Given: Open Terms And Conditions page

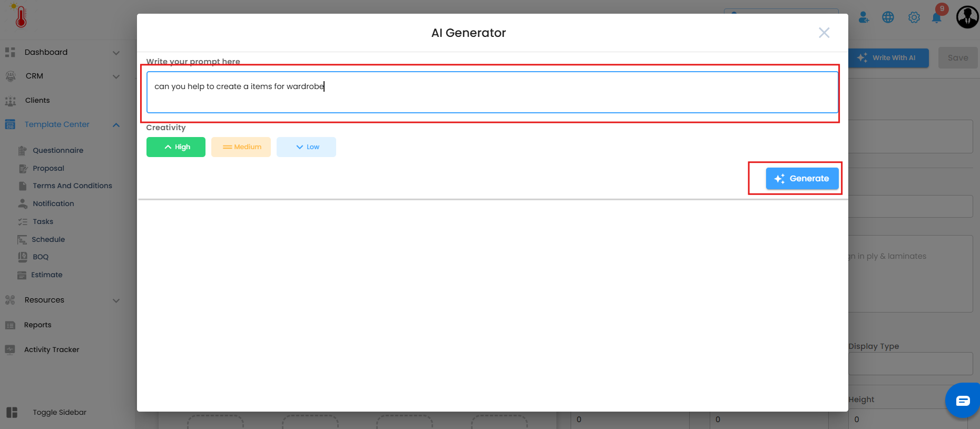Looking at the screenshot, I should (x=72, y=186).
